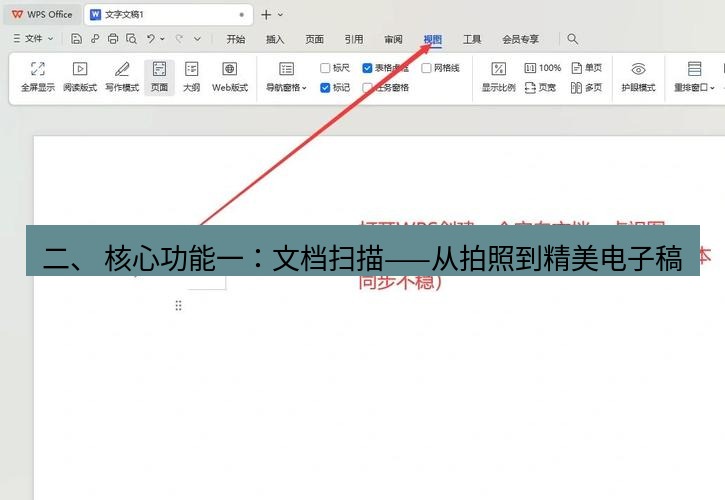Select the 视图 ribbon tab

click(433, 39)
